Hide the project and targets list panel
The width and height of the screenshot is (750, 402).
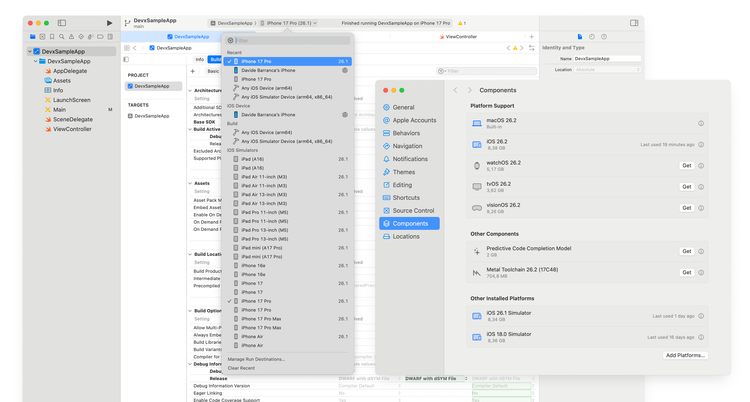coord(126,59)
